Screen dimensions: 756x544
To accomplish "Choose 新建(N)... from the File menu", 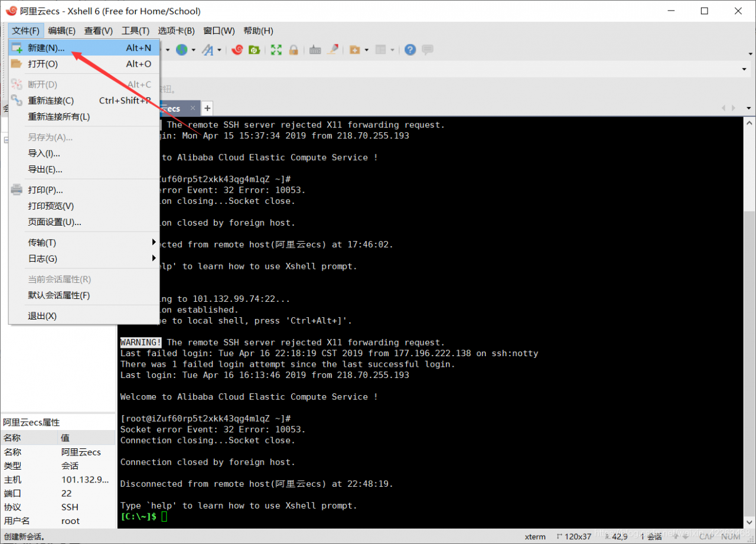I will pyautogui.click(x=84, y=48).
